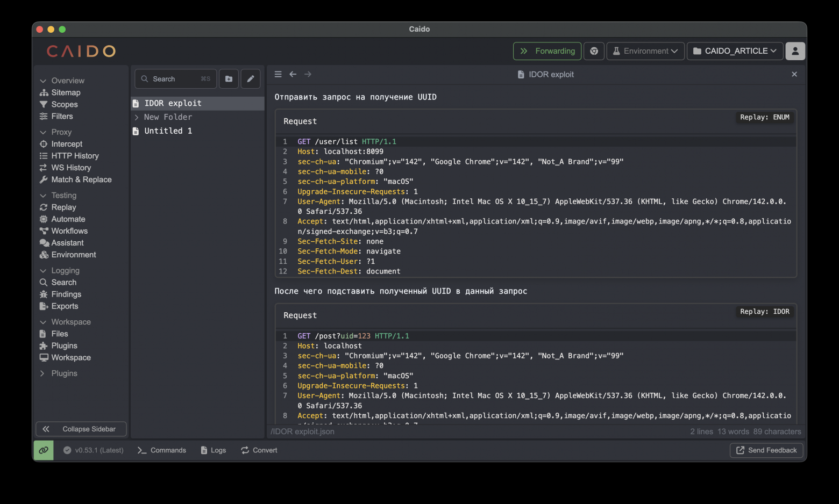Screen dimensions: 839x504
Task: Open Match & Replace in the sidebar
Action: (x=81, y=179)
